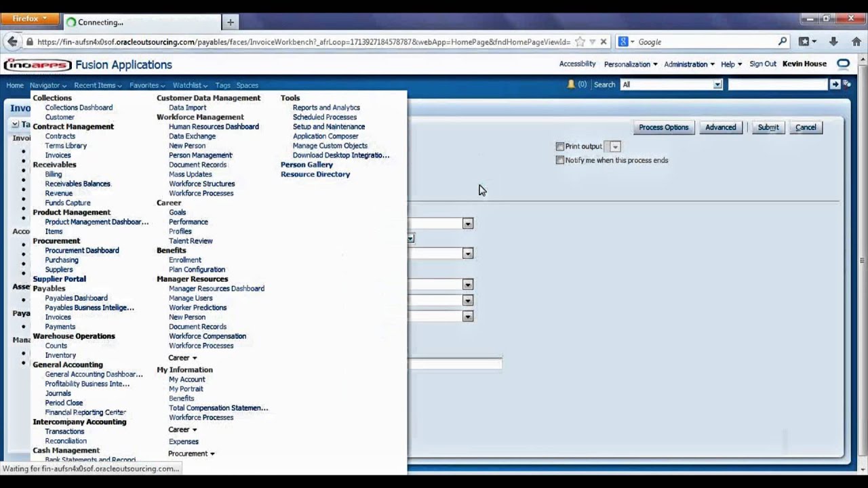Click the padlock icon in address bar
The width and height of the screenshot is (868, 488).
coord(29,42)
